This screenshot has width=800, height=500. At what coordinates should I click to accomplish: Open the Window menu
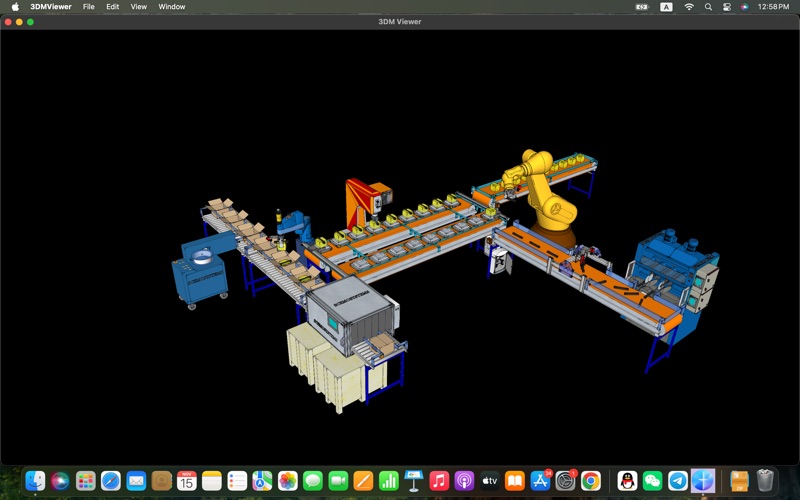click(x=172, y=7)
